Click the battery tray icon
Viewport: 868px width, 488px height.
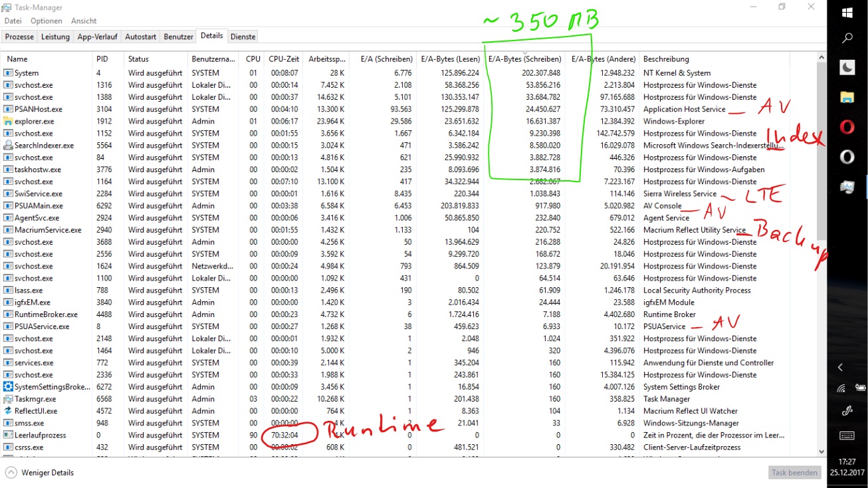[861, 388]
